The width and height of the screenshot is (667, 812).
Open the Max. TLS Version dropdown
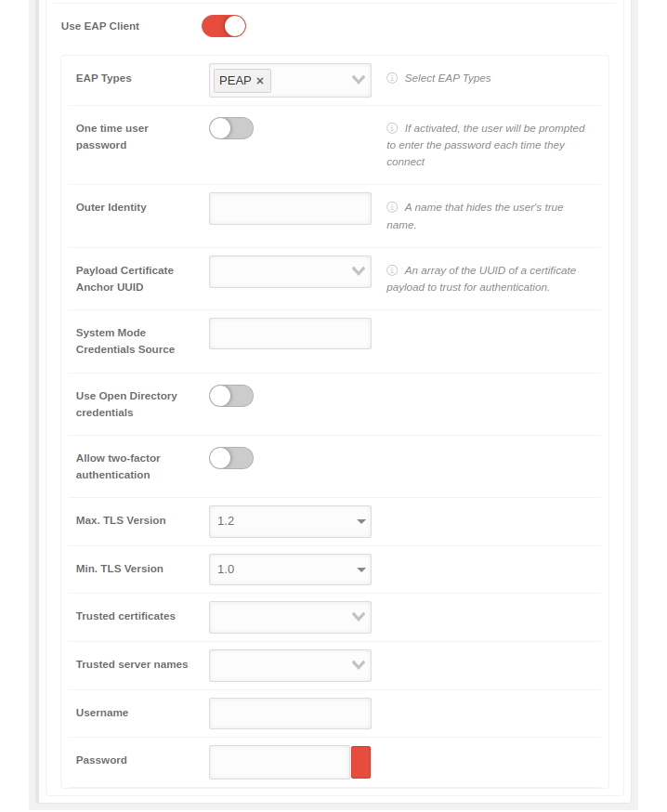[x=290, y=521]
